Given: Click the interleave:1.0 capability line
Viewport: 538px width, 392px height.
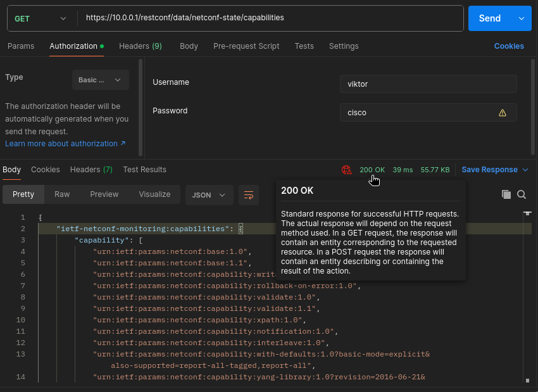Looking at the screenshot, I should (x=211, y=343).
